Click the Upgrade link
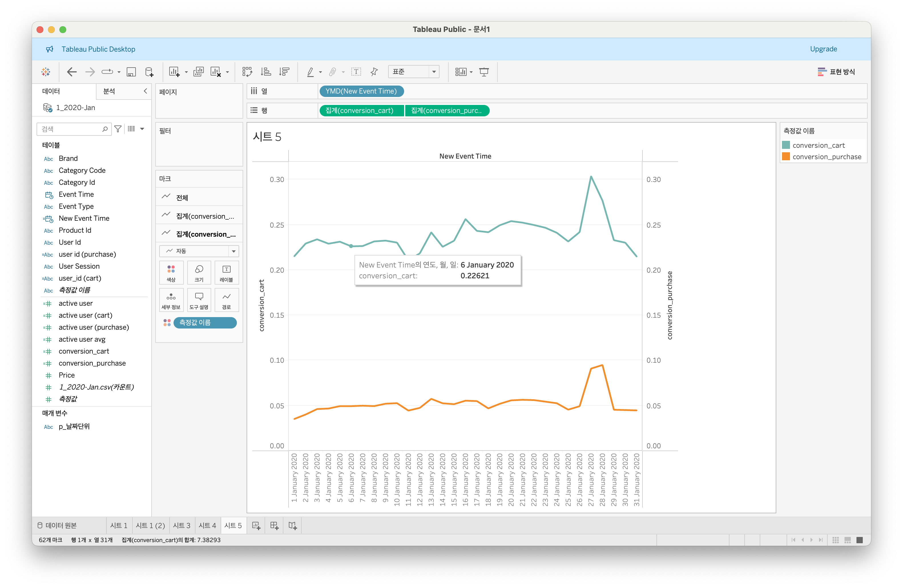Image resolution: width=903 pixels, height=588 pixels. click(823, 49)
